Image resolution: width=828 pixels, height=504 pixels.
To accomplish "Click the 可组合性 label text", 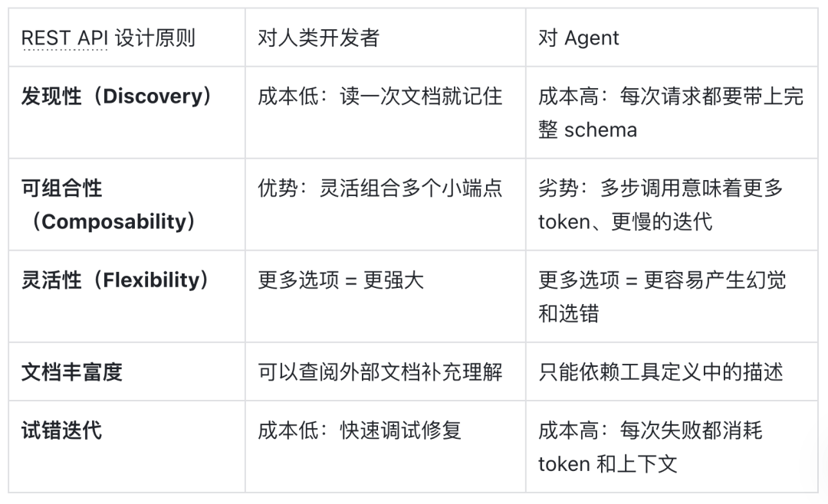I will click(x=61, y=188).
